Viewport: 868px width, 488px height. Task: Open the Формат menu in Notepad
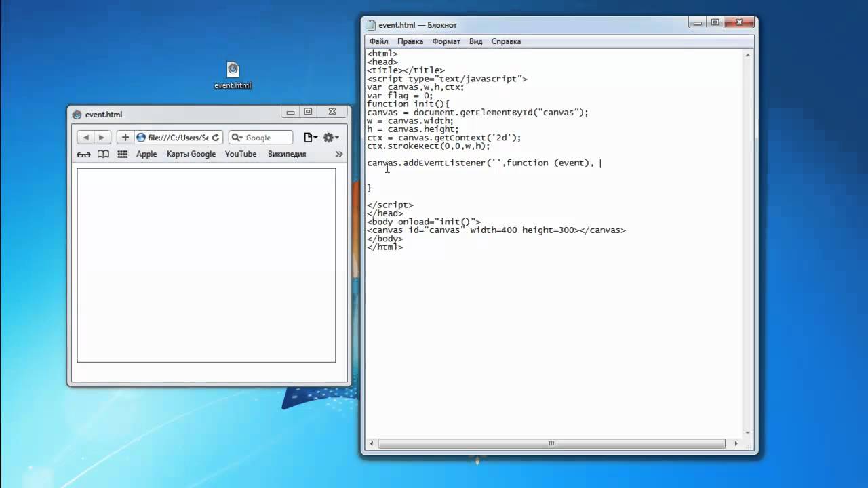pos(446,41)
